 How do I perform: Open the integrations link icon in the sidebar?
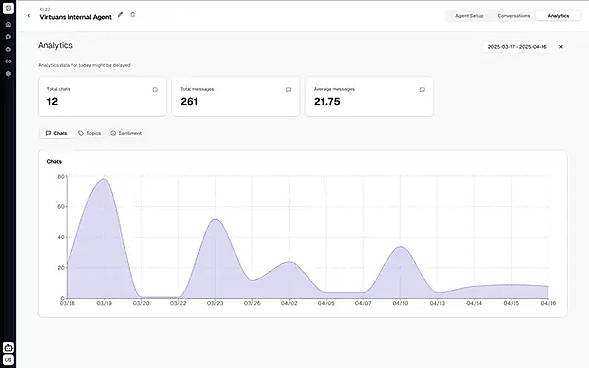pos(8,61)
